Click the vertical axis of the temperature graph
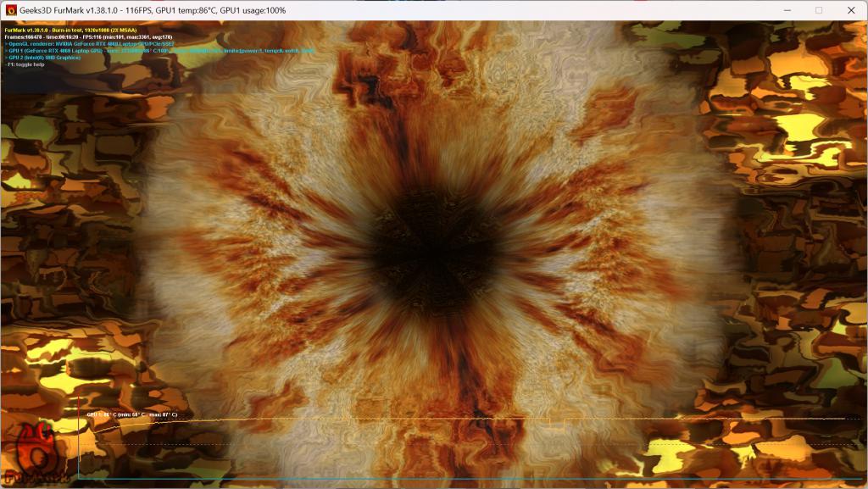This screenshot has height=489, width=868. pyautogui.click(x=79, y=441)
